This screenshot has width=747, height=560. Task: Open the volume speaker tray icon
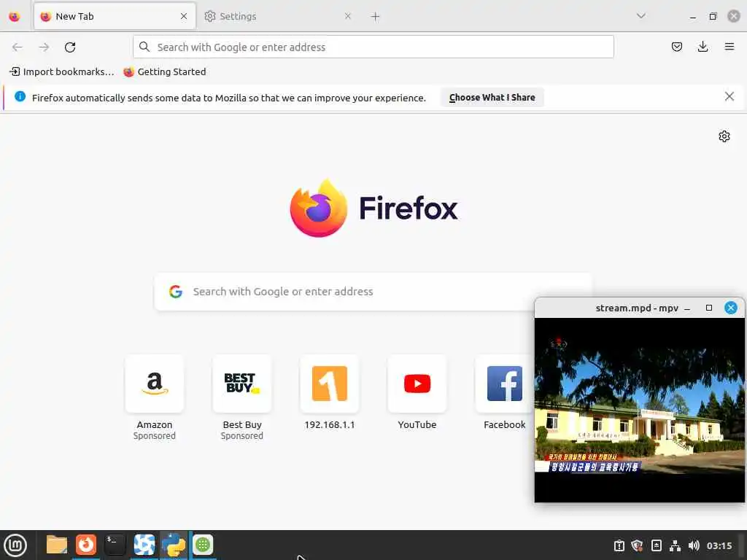click(x=694, y=545)
